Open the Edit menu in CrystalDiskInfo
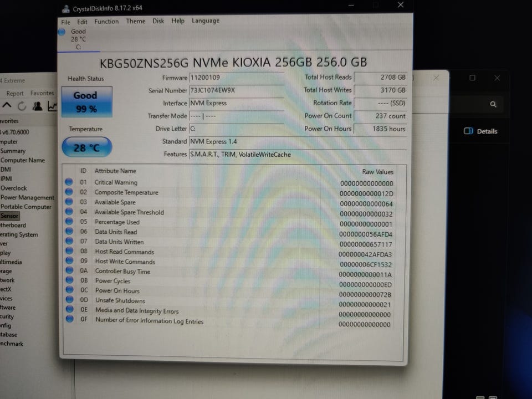Image resolution: width=532 pixels, height=399 pixels. click(82, 22)
